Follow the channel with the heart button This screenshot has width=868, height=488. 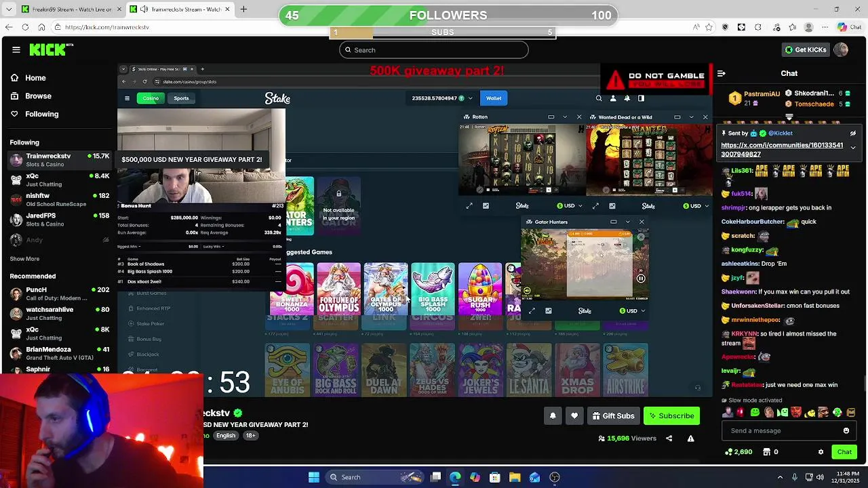574,415
